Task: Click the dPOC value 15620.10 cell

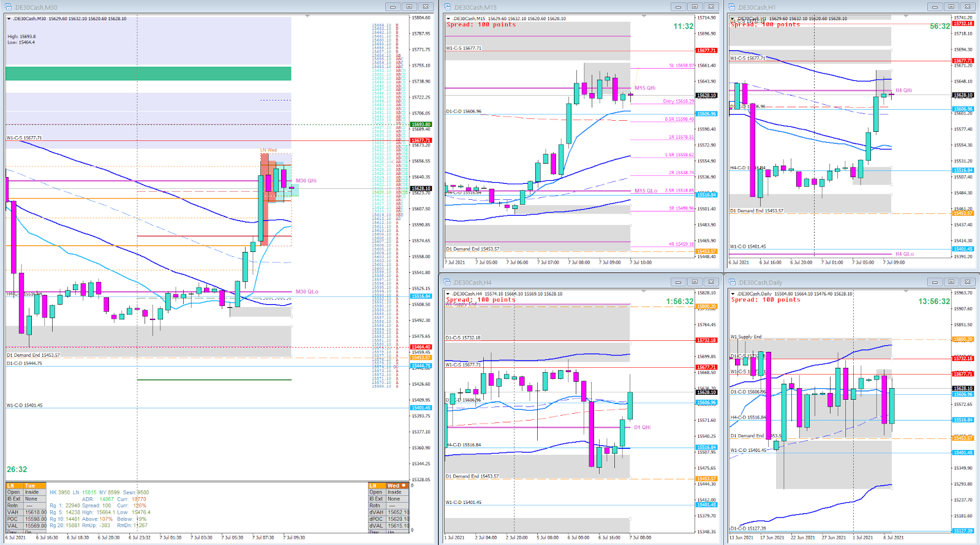Action: tap(398, 519)
